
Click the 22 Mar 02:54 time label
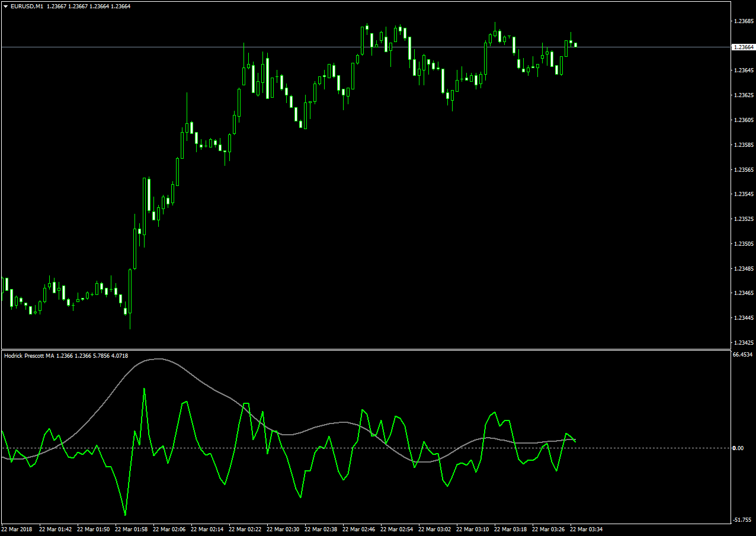coord(397,529)
